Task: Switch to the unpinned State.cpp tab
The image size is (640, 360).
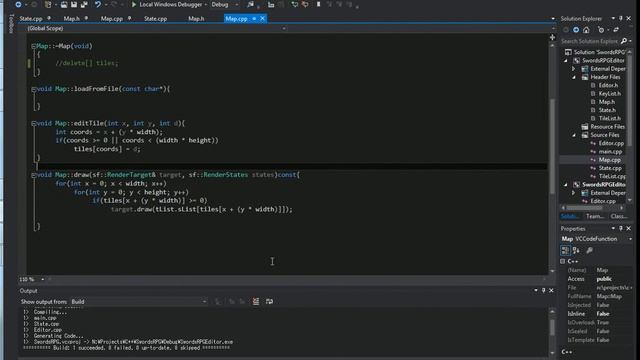Action: (156, 19)
